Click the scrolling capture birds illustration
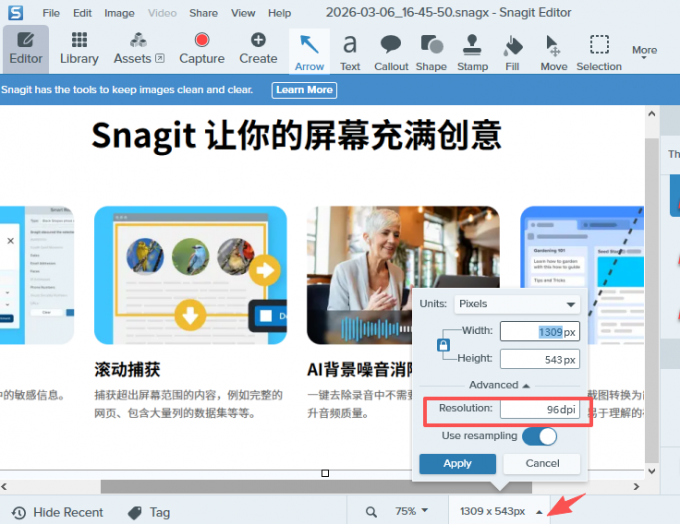Screen dimensions: 680x524 pos(190,275)
